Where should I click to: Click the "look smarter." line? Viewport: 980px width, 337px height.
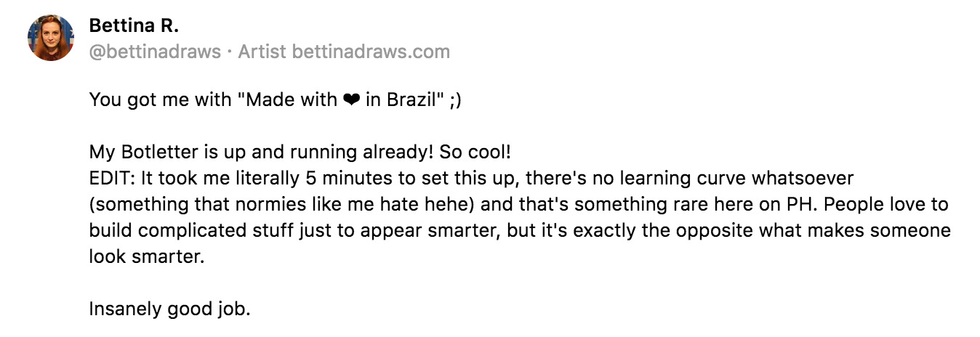coord(147,256)
